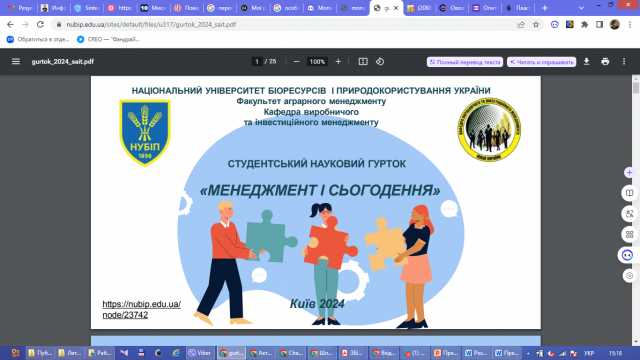This screenshot has height=360, width=640.
Task: Expand the tab search dropdown arrow
Action: pyautogui.click(x=581, y=8)
